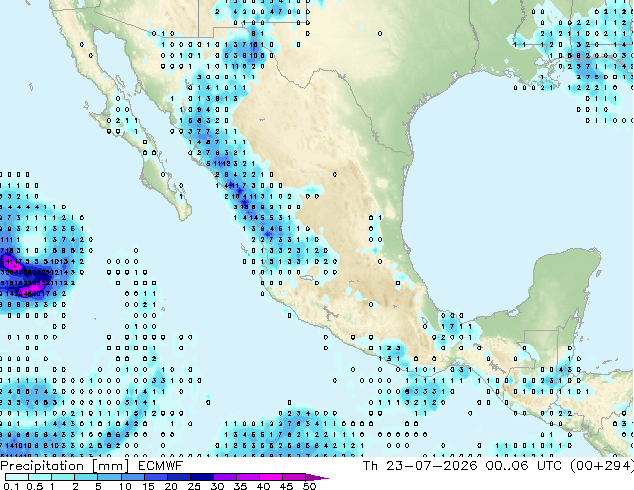Image resolution: width=634 pixels, height=490 pixels.
Task: Click the 25–30 mm legend color swatch
Action: pyautogui.click(x=202, y=477)
